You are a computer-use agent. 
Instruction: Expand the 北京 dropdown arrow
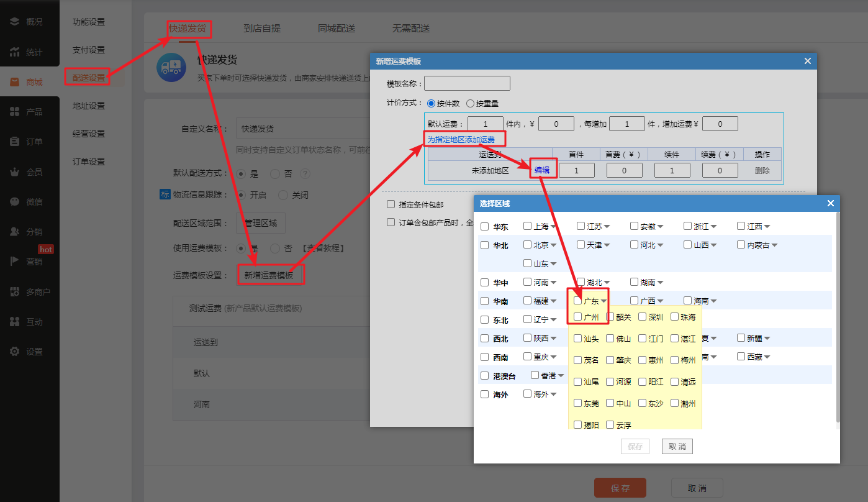[x=553, y=245]
